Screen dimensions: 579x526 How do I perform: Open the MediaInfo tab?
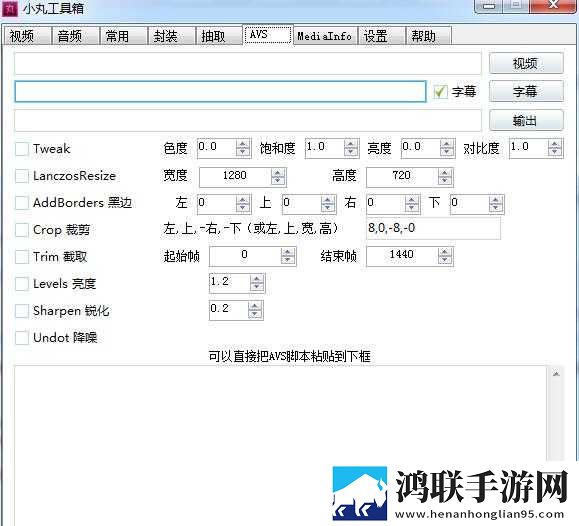325,36
